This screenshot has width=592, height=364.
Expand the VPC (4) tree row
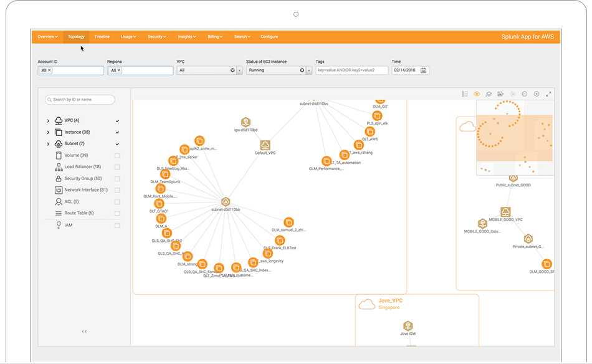pyautogui.click(x=48, y=121)
